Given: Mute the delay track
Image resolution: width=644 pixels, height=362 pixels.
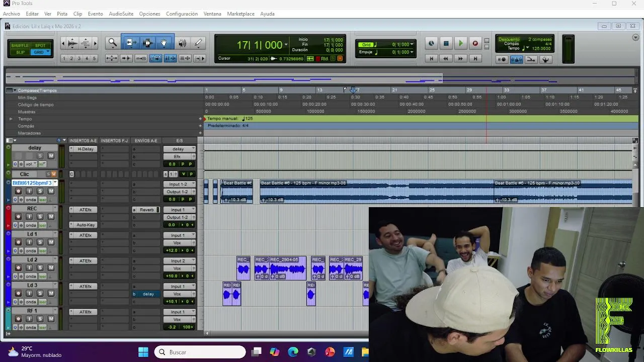Looking at the screenshot, I should tap(51, 156).
